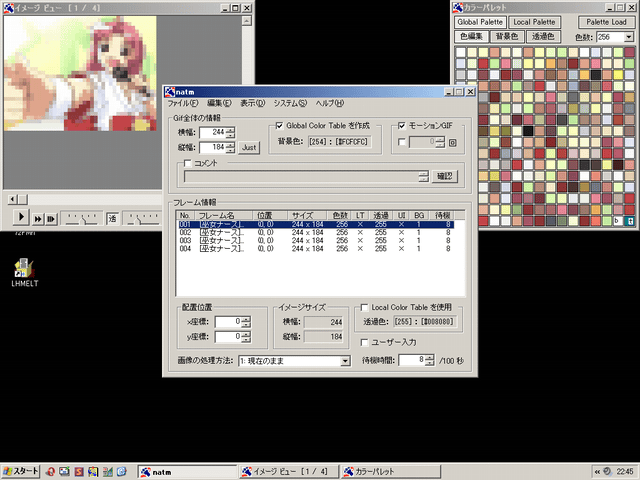
Task: Open the 編集(E) menu
Action: click(219, 104)
